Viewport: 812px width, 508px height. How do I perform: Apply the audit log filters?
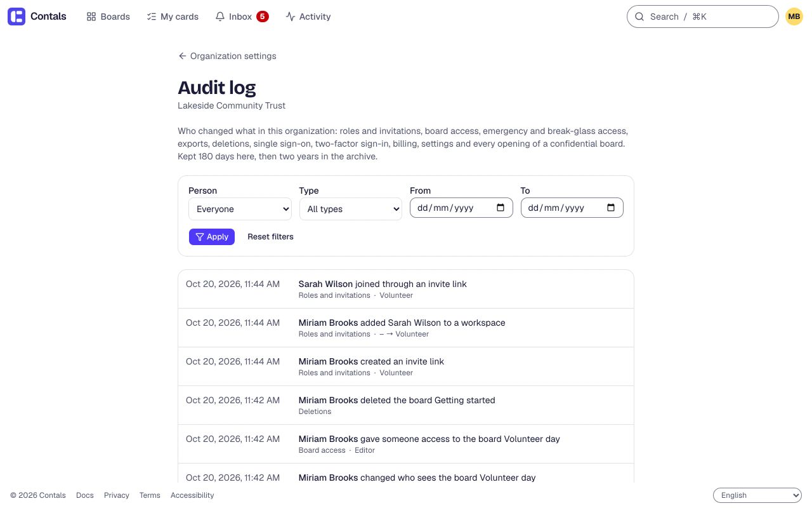(x=212, y=237)
